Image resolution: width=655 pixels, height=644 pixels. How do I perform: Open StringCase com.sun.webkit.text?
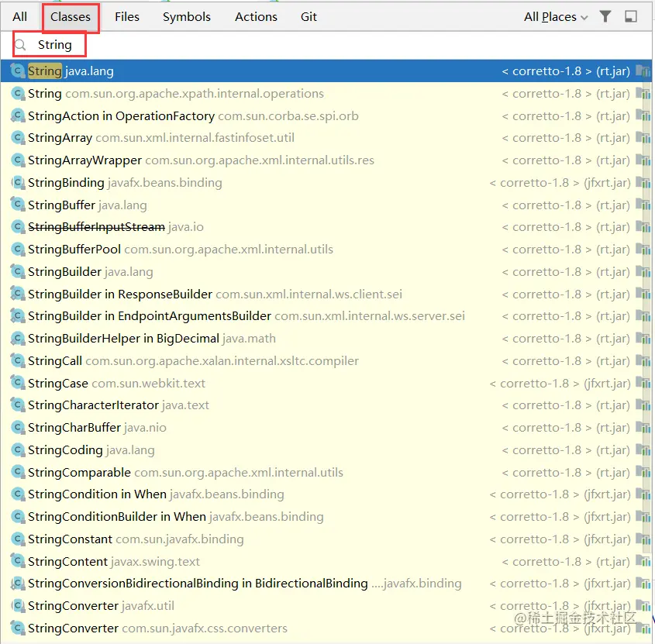point(326,383)
